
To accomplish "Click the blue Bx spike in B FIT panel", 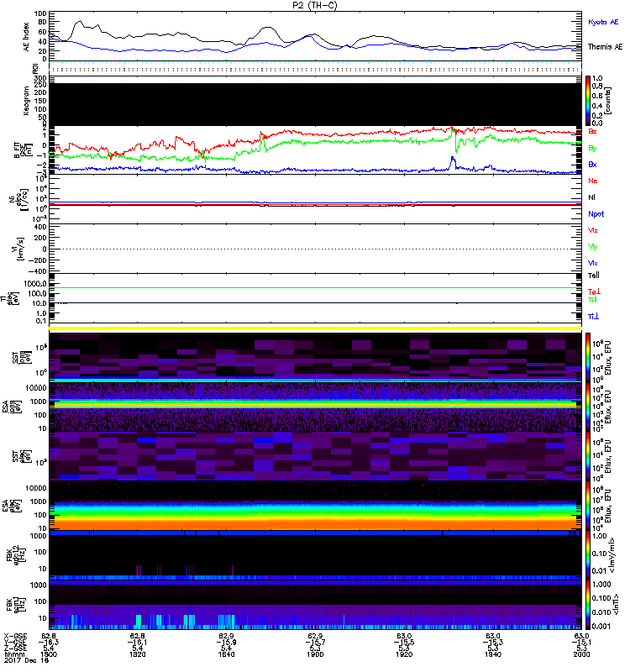I will coord(453,163).
